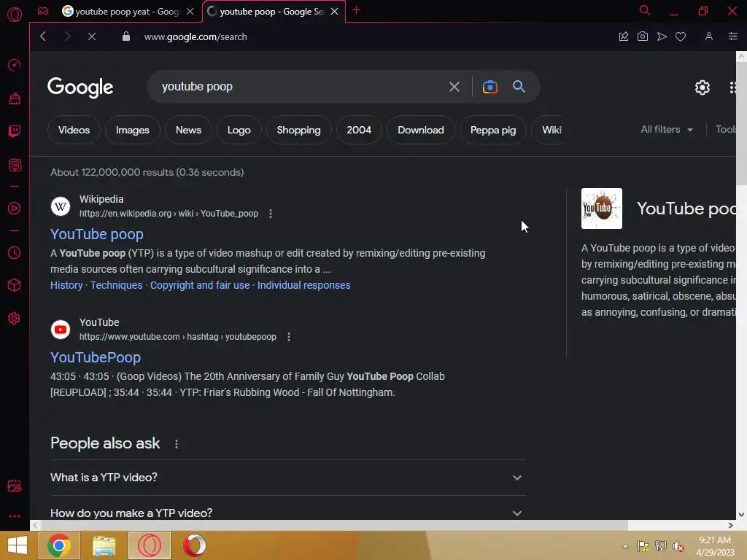Launch Chrome from the taskbar
This screenshot has height=560, width=747.
pyautogui.click(x=58, y=545)
